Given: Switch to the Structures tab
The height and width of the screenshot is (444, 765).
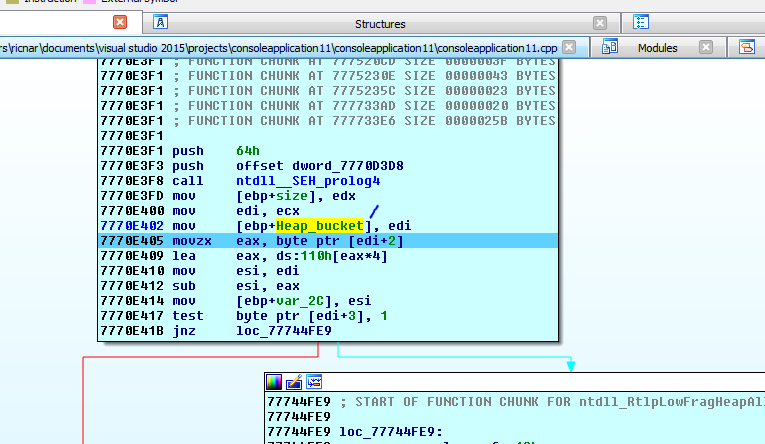Looking at the screenshot, I should point(380,23).
